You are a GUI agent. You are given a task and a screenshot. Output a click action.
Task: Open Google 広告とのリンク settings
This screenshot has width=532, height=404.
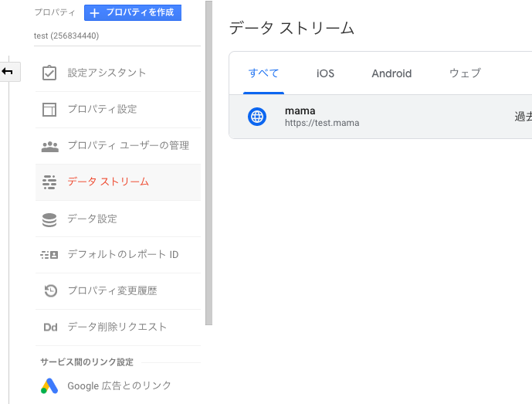(x=119, y=385)
